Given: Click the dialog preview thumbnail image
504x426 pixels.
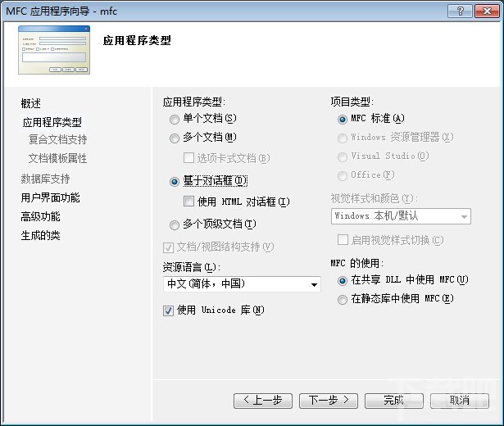Looking at the screenshot, I should (x=54, y=50).
